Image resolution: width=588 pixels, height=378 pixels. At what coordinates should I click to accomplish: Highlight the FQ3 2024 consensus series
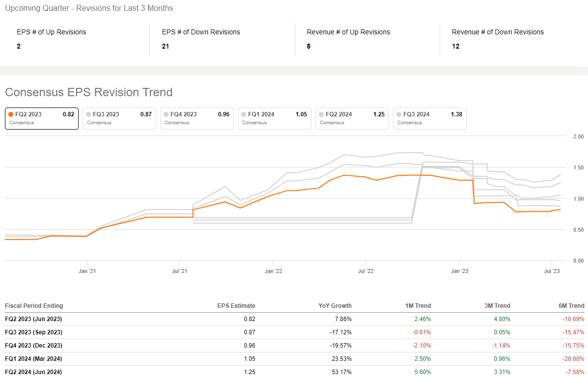pos(429,118)
